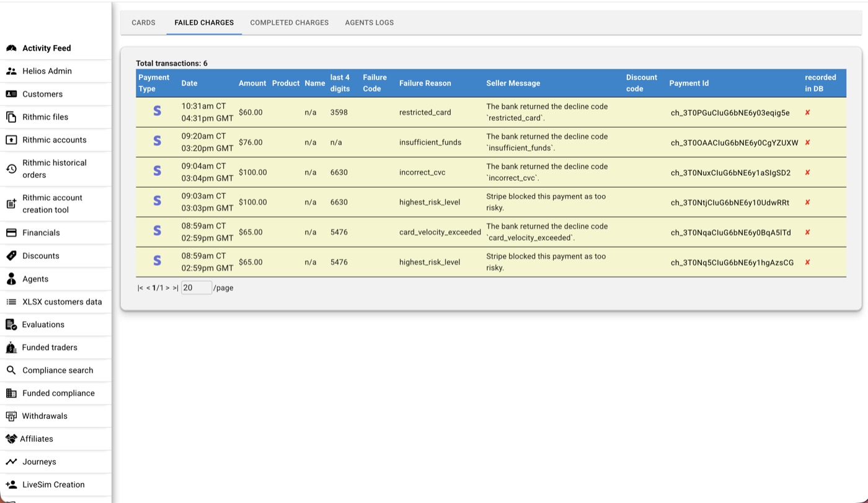
Task: Go to next results page
Action: pos(167,288)
